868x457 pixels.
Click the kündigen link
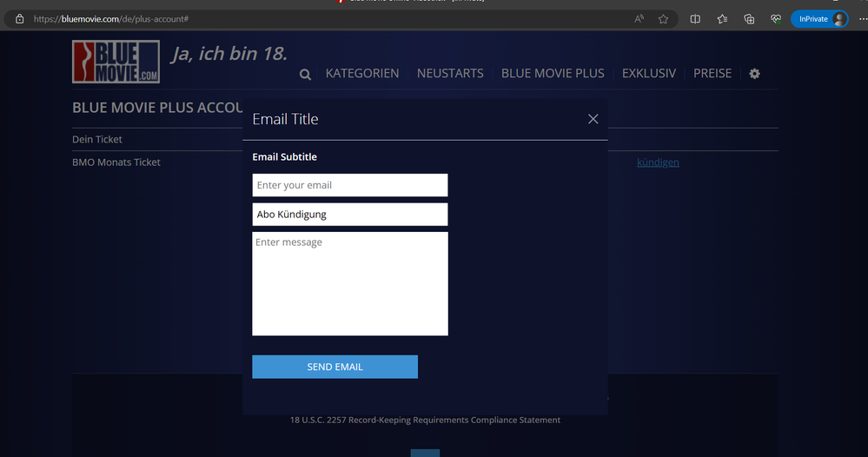point(658,162)
